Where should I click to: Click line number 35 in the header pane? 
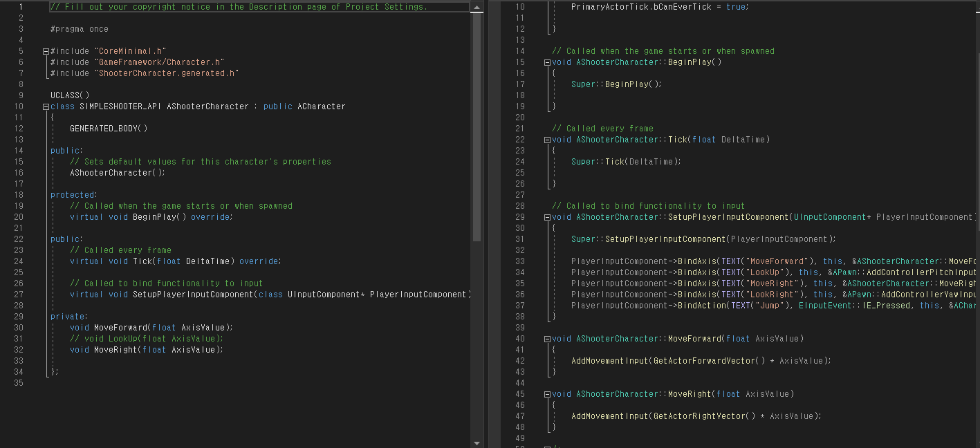pyautogui.click(x=19, y=383)
